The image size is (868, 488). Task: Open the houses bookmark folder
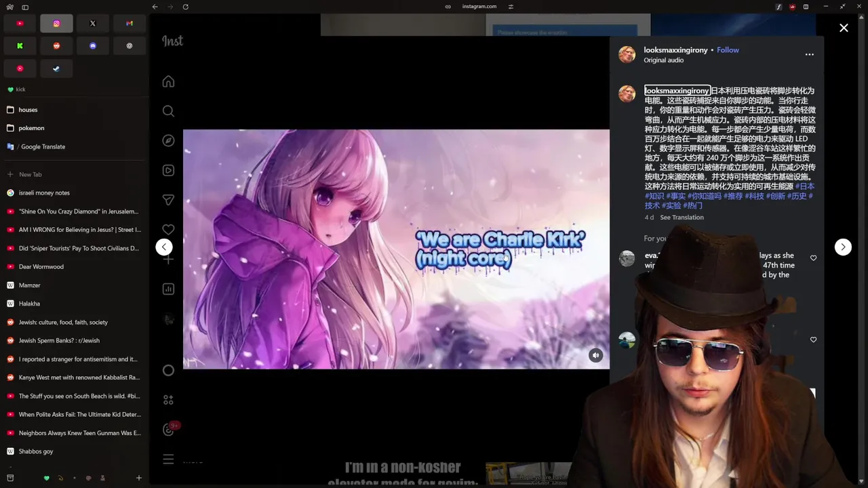73,110
